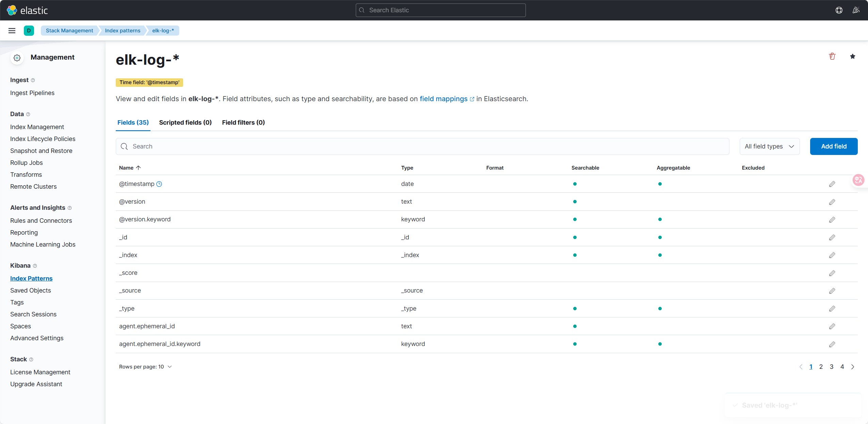Open the Rows per page dropdown
Screen dimensions: 868x424
(x=145, y=367)
